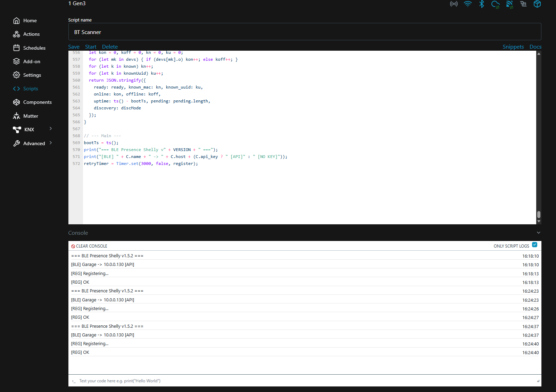
Task: Click the cloud connection status icon
Action: [495, 4]
